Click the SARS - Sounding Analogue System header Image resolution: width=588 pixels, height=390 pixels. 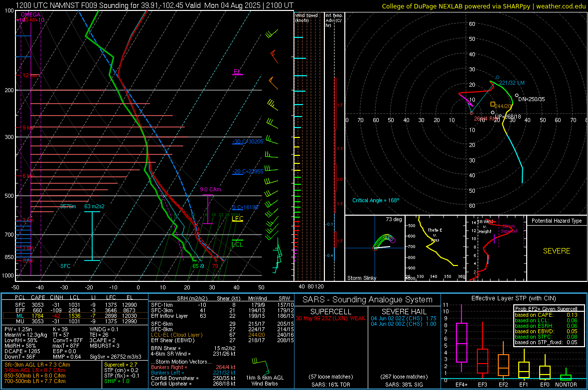coord(368,300)
